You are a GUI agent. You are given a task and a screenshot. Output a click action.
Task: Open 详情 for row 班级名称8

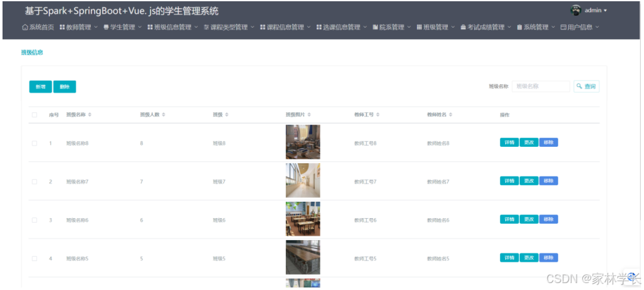coord(509,142)
